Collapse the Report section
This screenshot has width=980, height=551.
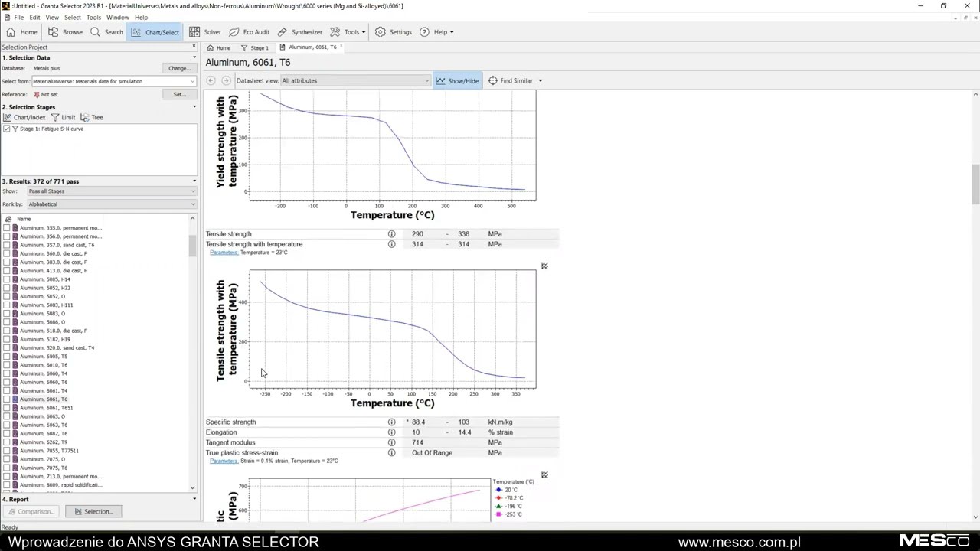pyautogui.click(x=194, y=499)
